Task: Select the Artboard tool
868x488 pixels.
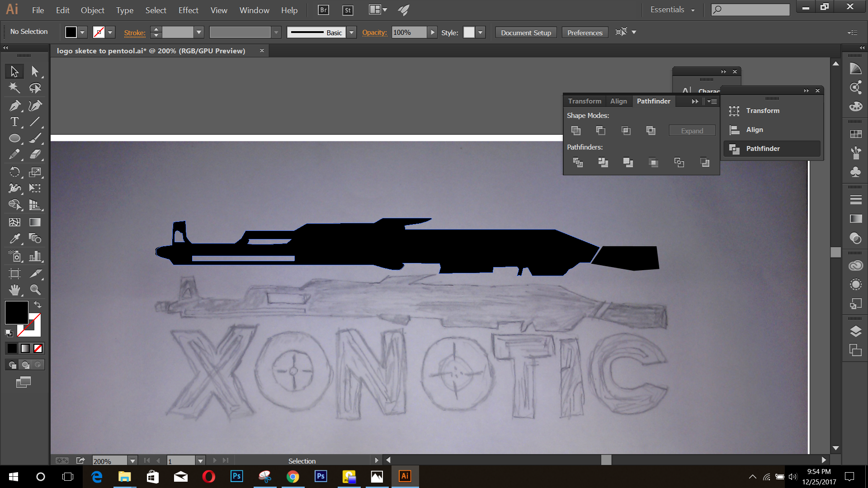Action: [x=14, y=273]
